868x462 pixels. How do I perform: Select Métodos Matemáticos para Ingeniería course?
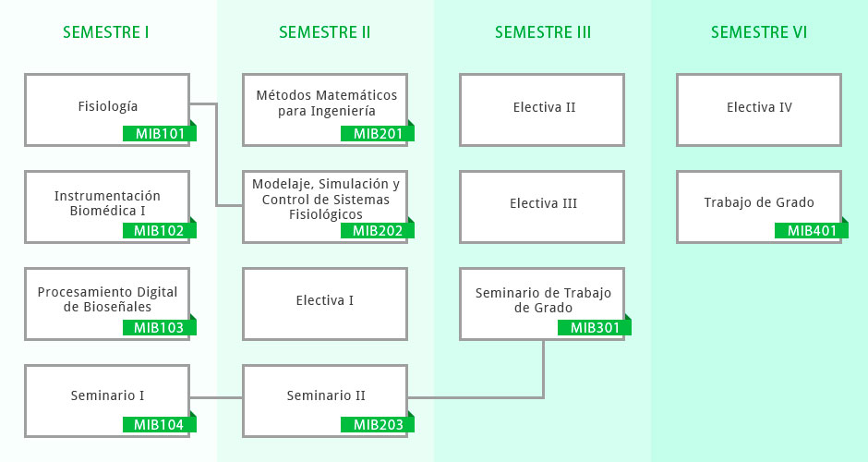pyautogui.click(x=325, y=110)
